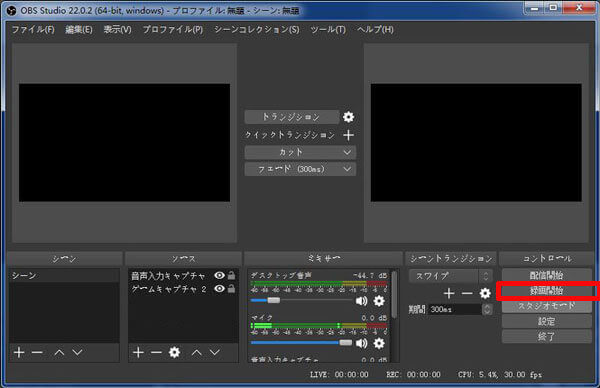This screenshot has width=600, height=388.
Task: Remove selected source with minus icon
Action: (156, 352)
